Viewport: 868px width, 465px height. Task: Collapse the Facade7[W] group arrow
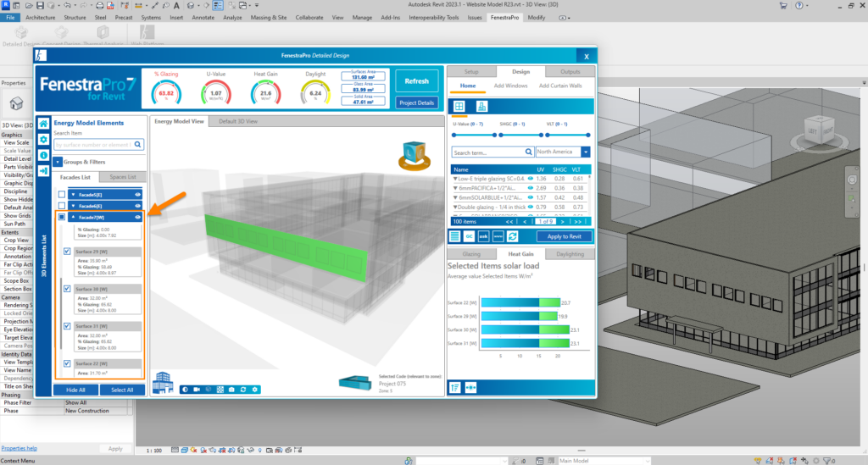pyautogui.click(x=73, y=218)
